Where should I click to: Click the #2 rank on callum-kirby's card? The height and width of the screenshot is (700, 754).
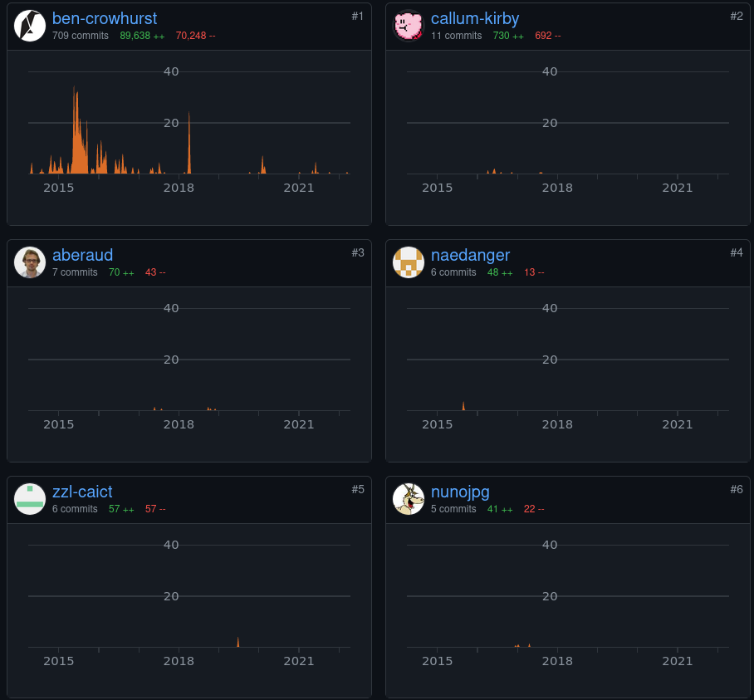[737, 16]
